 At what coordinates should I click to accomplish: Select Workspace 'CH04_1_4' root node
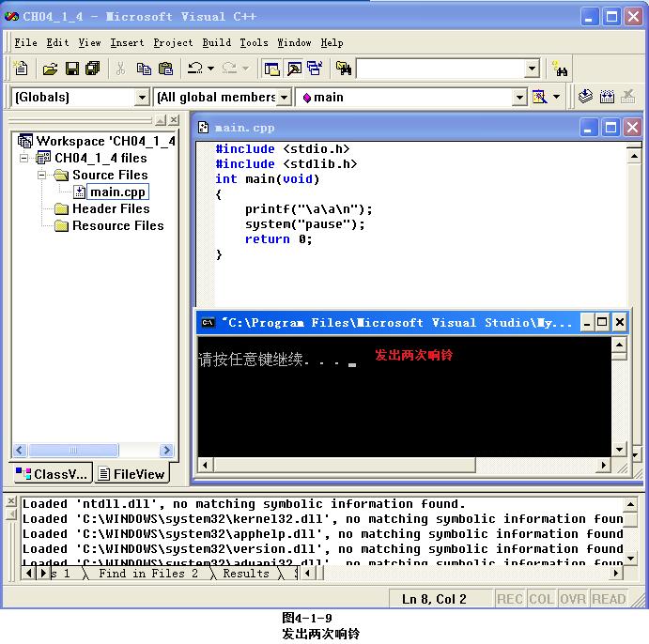coord(105,141)
